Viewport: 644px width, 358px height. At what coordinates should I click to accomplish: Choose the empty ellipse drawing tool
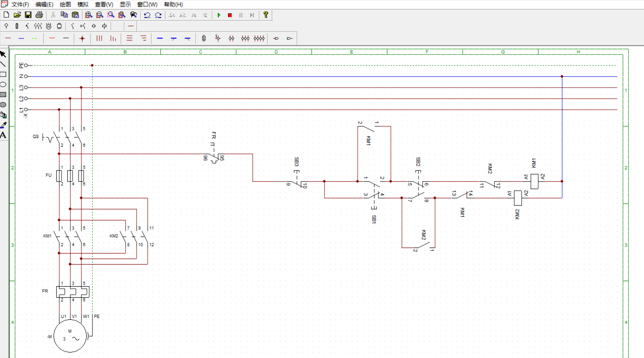pyautogui.click(x=3, y=85)
